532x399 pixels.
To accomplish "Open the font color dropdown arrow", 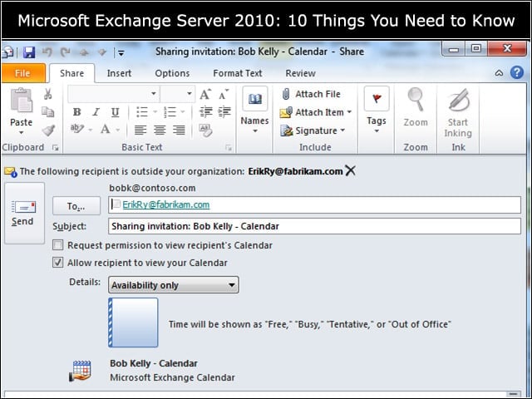I will click(118, 130).
